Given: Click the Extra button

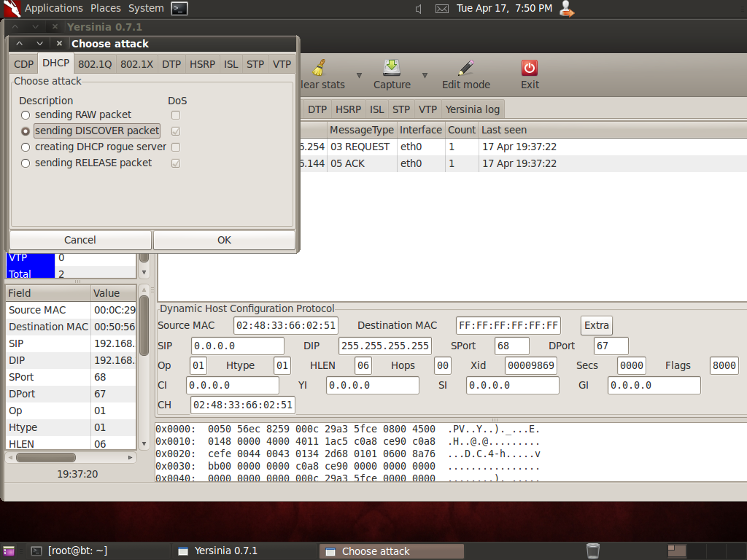Looking at the screenshot, I should tap(597, 325).
